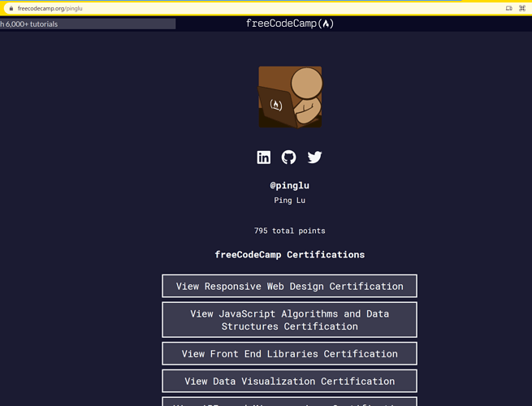View Front End Libraries Certification
532x406 pixels.
[289, 354]
